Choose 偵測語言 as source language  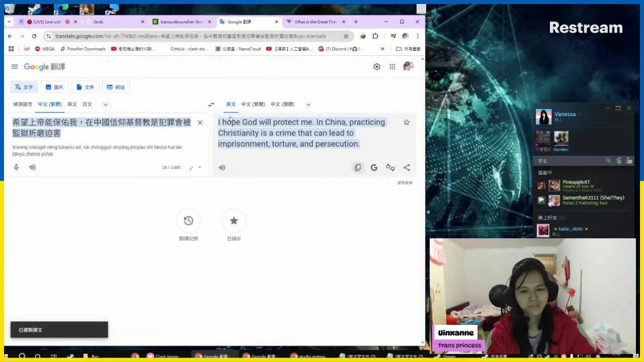click(x=23, y=105)
